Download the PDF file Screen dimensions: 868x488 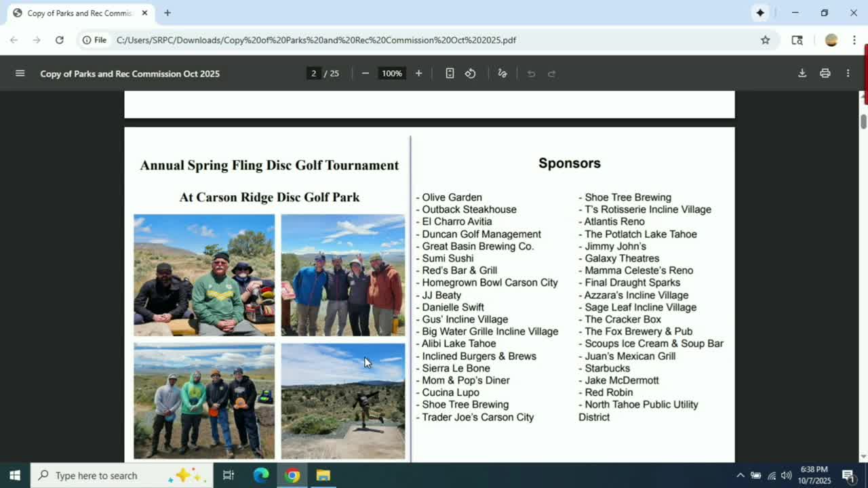point(802,73)
